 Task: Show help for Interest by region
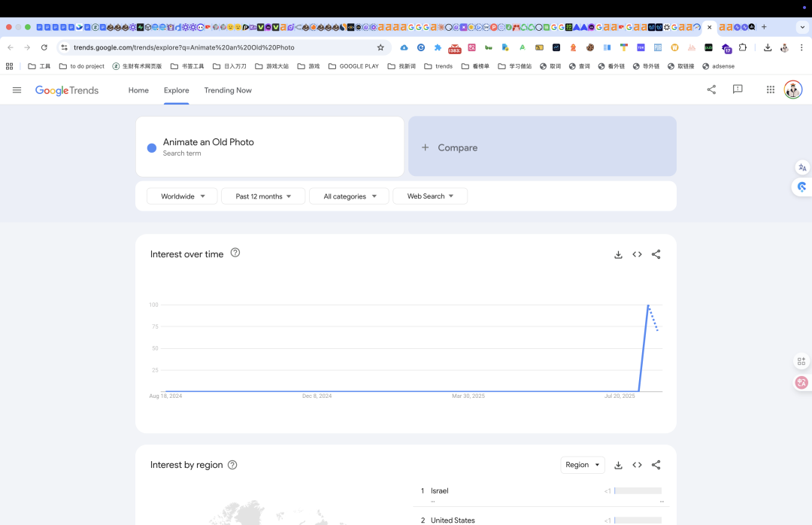click(232, 465)
